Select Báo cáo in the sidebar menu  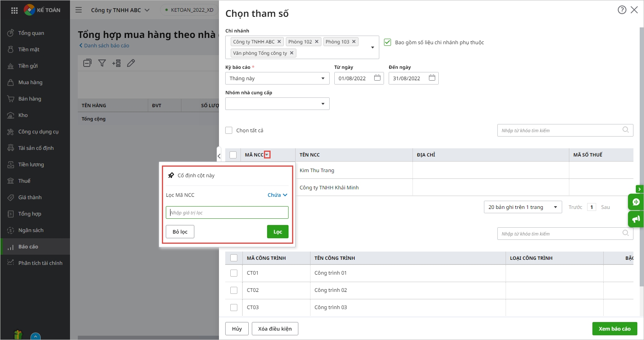(x=28, y=246)
